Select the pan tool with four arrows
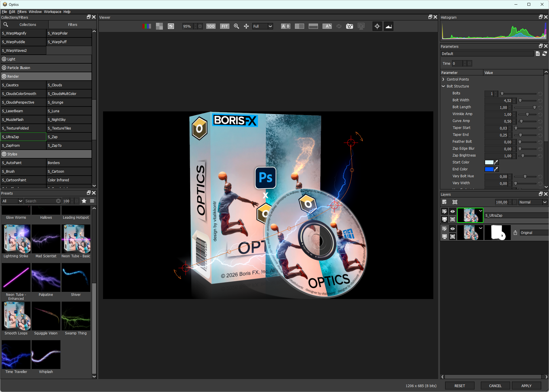Viewport: 549px width, 392px height. (x=246, y=26)
